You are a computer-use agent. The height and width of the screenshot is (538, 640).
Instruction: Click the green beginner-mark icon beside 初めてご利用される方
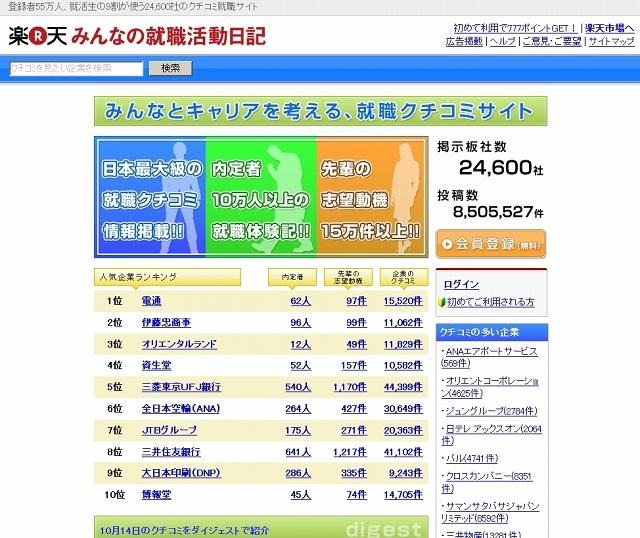coord(441,302)
